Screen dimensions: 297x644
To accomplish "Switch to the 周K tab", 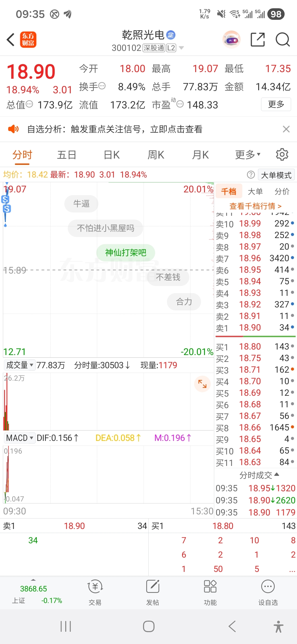I will tap(156, 155).
